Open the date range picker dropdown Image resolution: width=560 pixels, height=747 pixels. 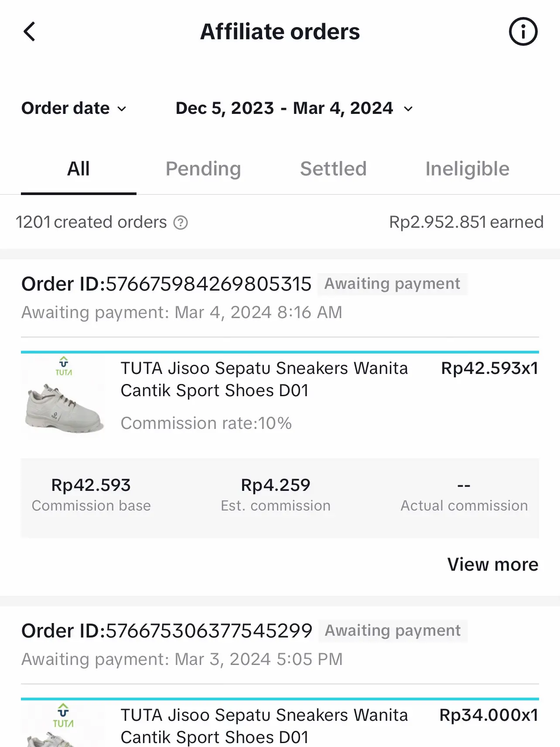[x=294, y=108]
